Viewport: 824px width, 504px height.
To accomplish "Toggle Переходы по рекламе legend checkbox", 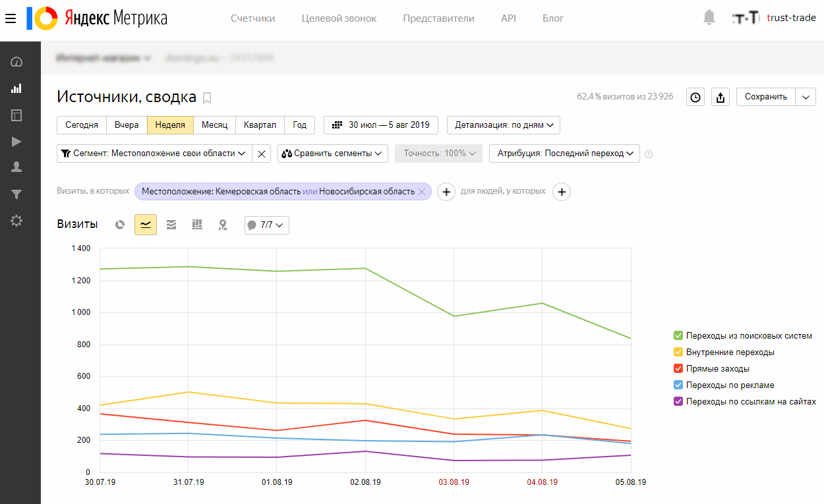I will click(678, 385).
